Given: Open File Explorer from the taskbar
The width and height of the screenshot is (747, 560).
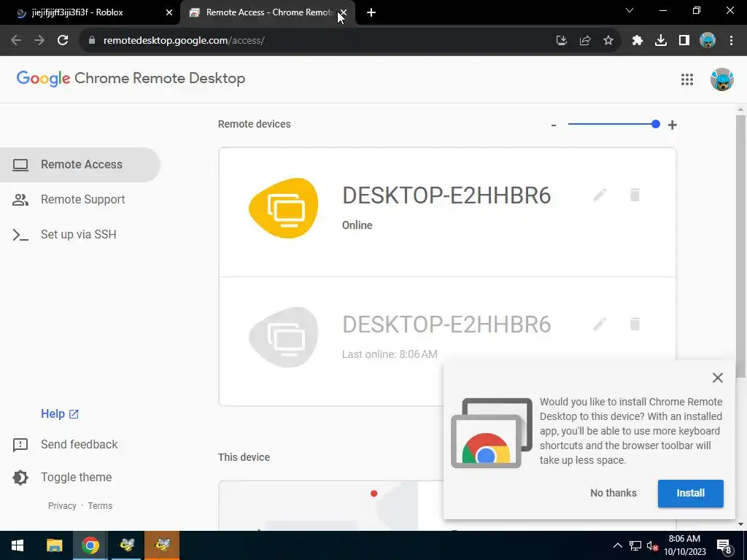Looking at the screenshot, I should tap(54, 545).
